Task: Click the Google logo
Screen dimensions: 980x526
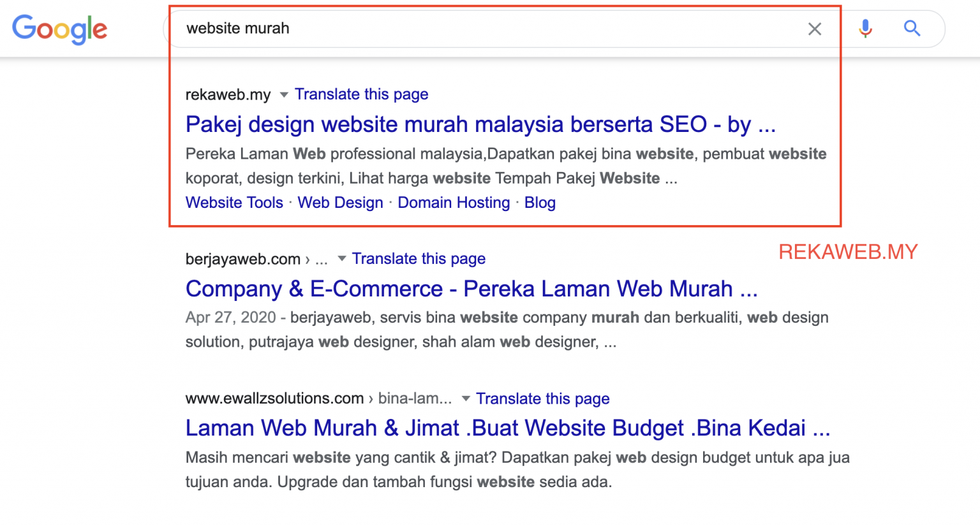Action: (x=60, y=29)
